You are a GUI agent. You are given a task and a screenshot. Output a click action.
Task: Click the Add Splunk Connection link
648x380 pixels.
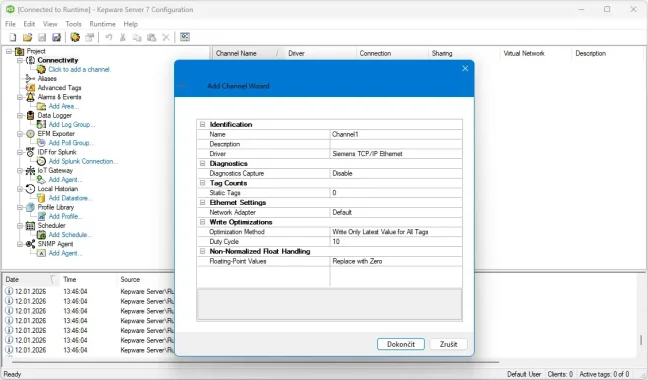click(83, 161)
